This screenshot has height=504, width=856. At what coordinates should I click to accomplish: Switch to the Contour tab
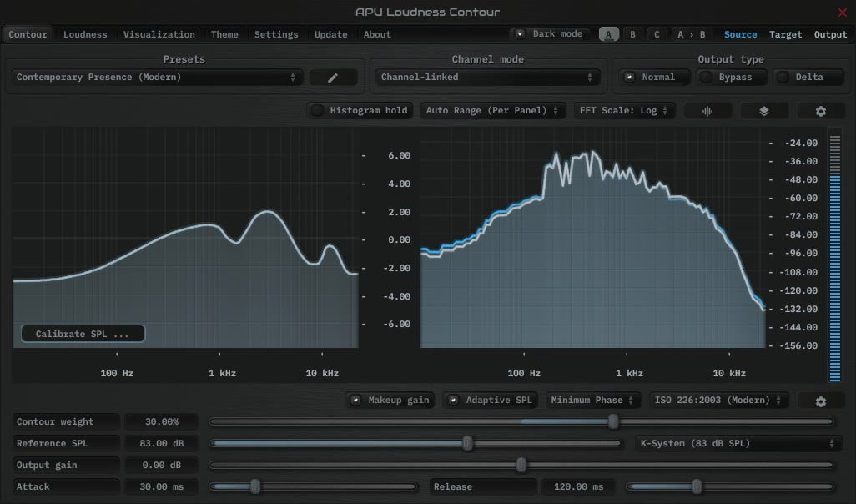[28, 34]
